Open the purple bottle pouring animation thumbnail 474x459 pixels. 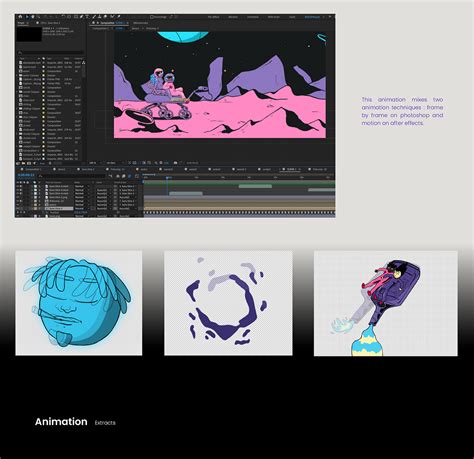coord(386,303)
